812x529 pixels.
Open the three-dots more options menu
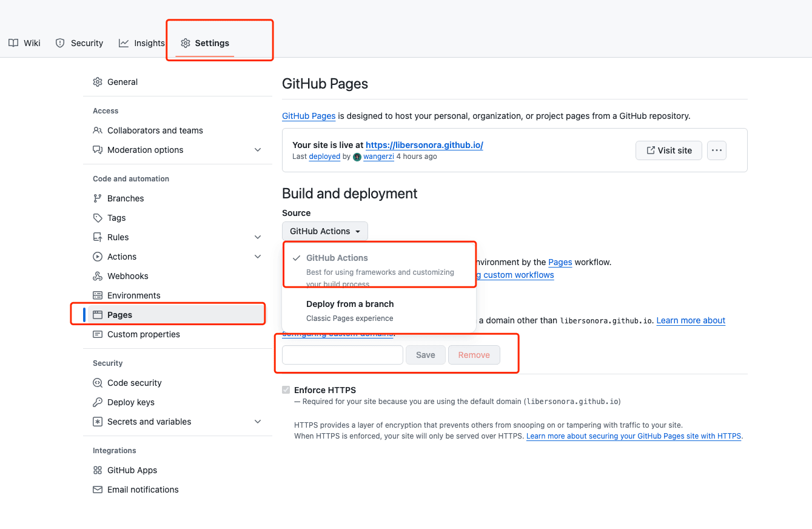717,150
